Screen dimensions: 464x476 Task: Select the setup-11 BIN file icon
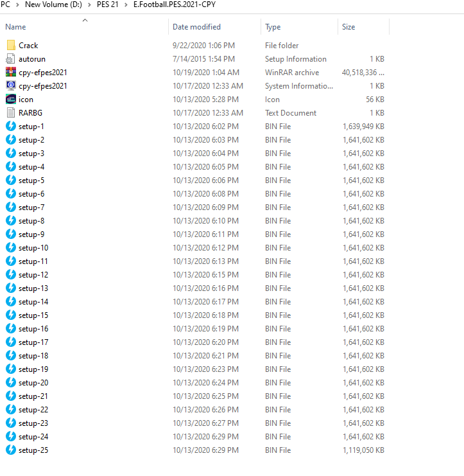coord(11,261)
